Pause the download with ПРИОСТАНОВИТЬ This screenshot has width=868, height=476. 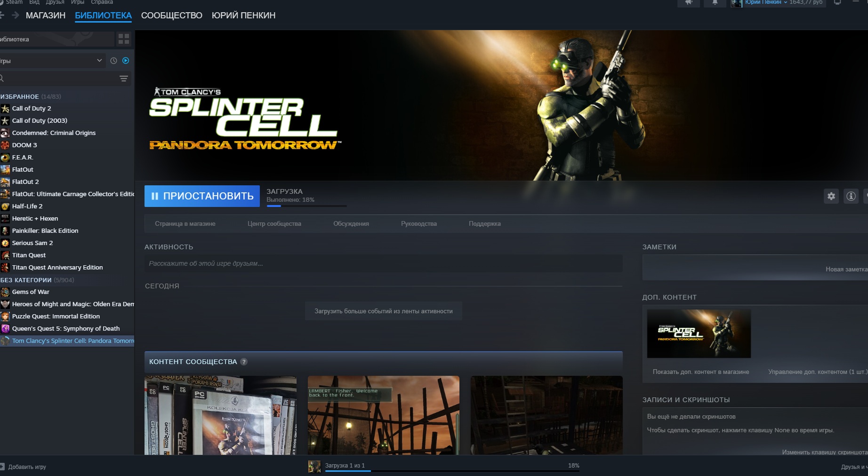[202, 196]
